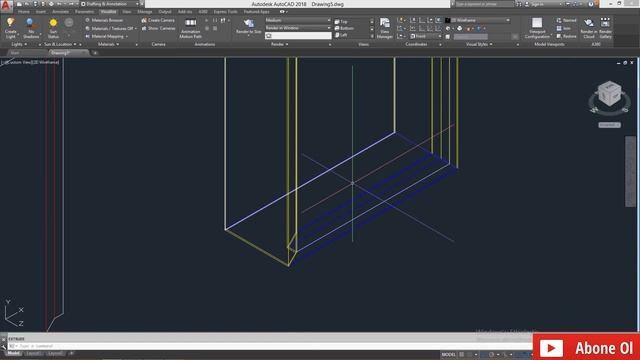The height and width of the screenshot is (360, 640).
Task: Open the Drafting & Annotation workspace dropdown
Action: pos(110,4)
